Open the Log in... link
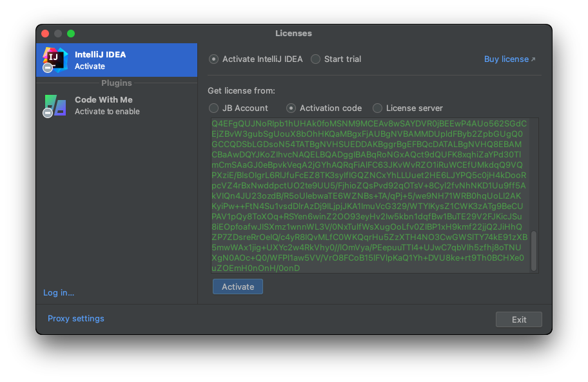The width and height of the screenshot is (588, 382). [59, 293]
